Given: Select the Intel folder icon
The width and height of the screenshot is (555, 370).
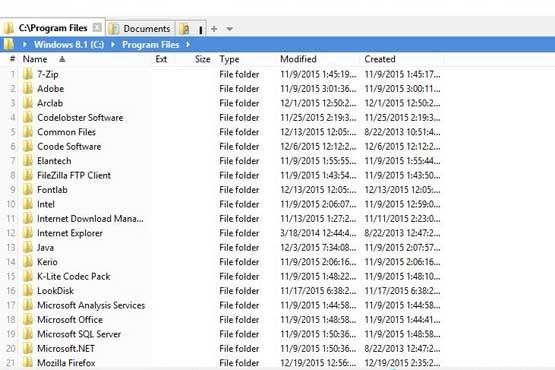Looking at the screenshot, I should pos(28,204).
